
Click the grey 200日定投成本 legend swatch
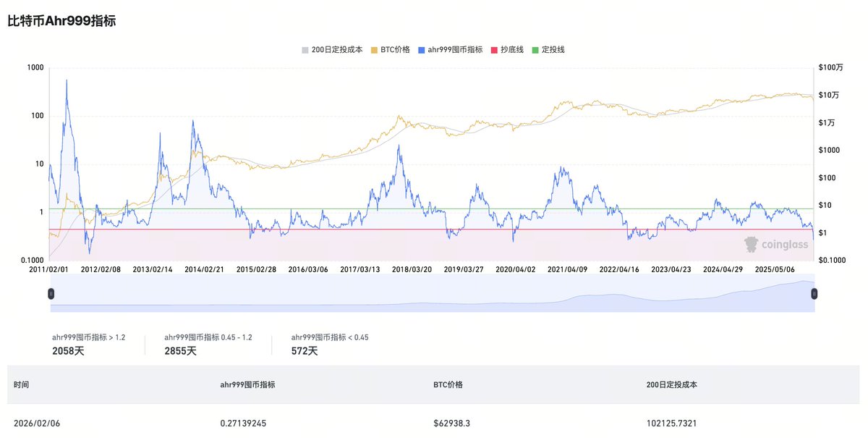(305, 50)
